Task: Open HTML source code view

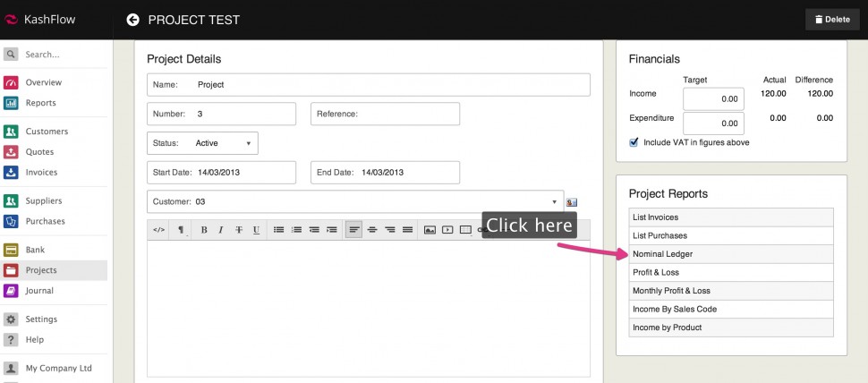Action: pyautogui.click(x=158, y=230)
